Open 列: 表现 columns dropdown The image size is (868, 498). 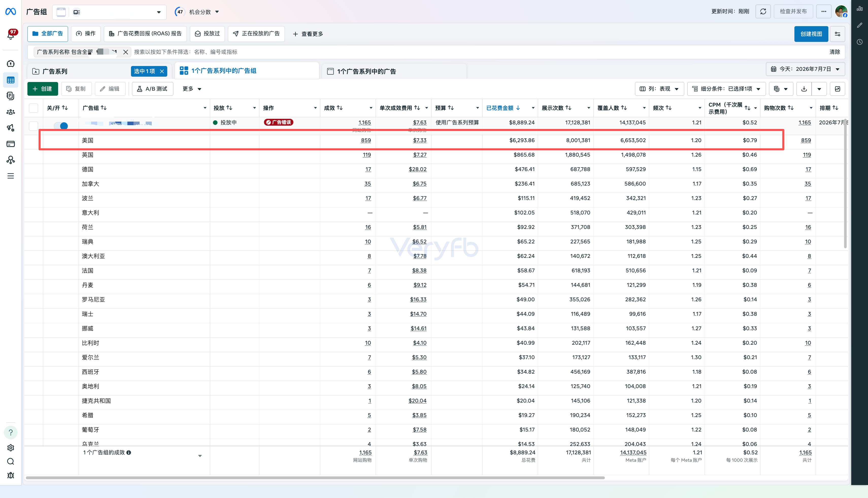659,89
